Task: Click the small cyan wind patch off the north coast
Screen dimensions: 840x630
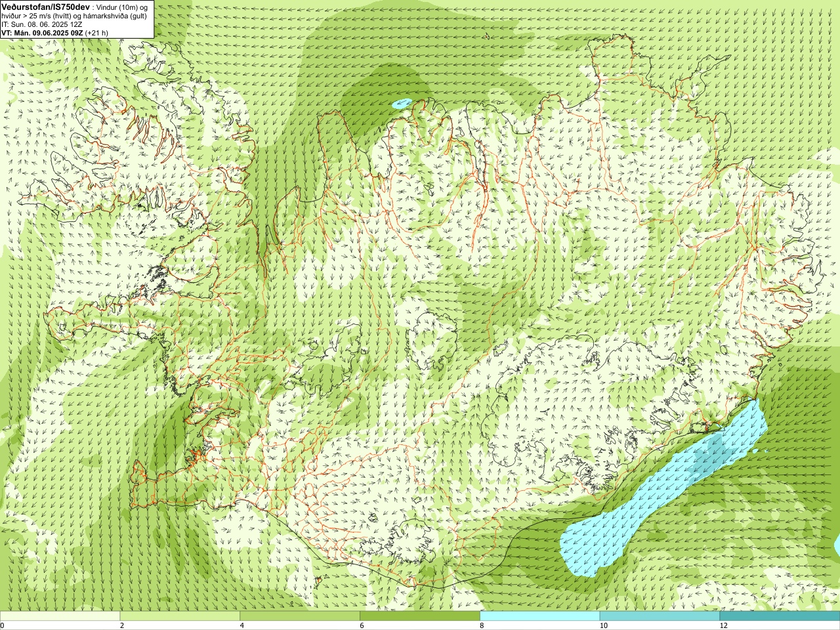Action: click(402, 104)
